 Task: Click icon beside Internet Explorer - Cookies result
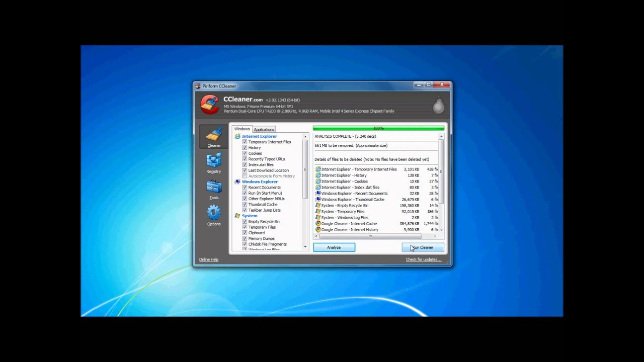tap(318, 182)
